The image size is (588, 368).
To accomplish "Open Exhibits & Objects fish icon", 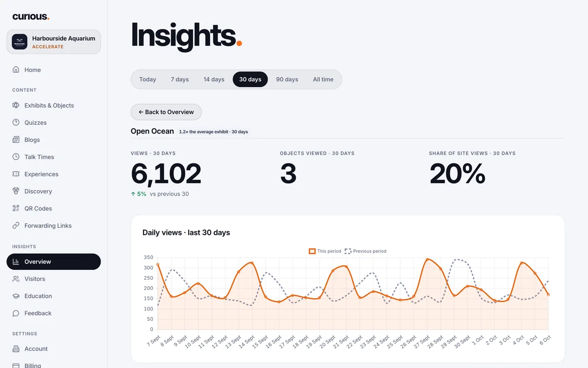I will tap(16, 105).
